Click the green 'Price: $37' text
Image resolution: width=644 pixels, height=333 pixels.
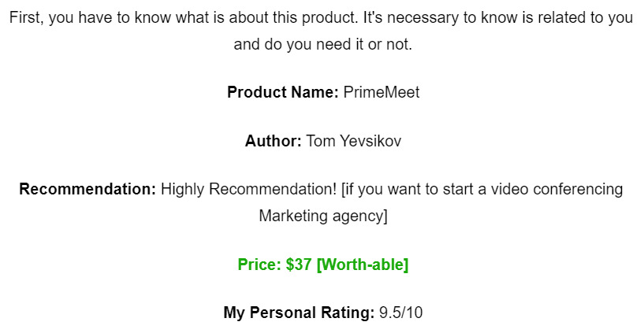[275, 265]
